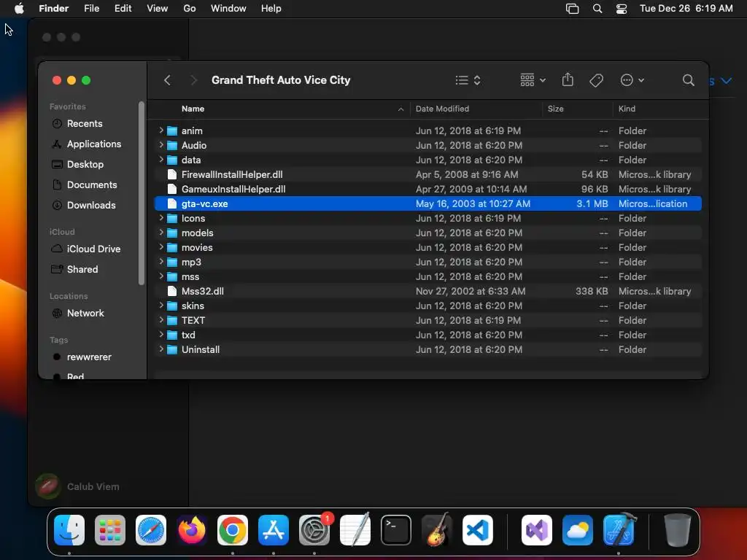Launch Safari from the Dock
The height and width of the screenshot is (560, 747).
[x=151, y=530]
